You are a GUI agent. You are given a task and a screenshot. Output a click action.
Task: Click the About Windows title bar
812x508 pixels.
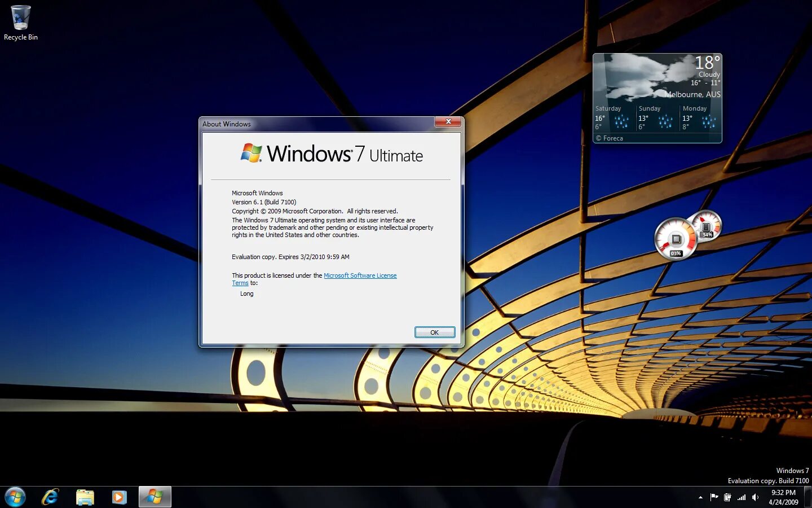(317, 124)
